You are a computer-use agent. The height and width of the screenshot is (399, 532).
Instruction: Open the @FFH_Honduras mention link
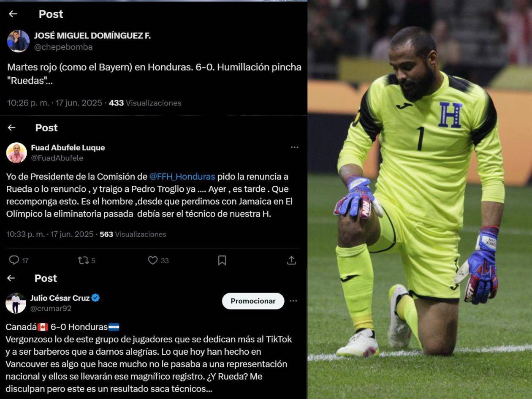[182, 176]
